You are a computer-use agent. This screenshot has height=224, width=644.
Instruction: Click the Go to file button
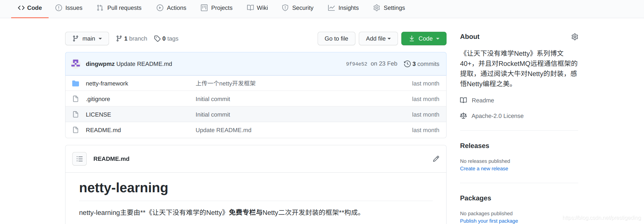336,39
